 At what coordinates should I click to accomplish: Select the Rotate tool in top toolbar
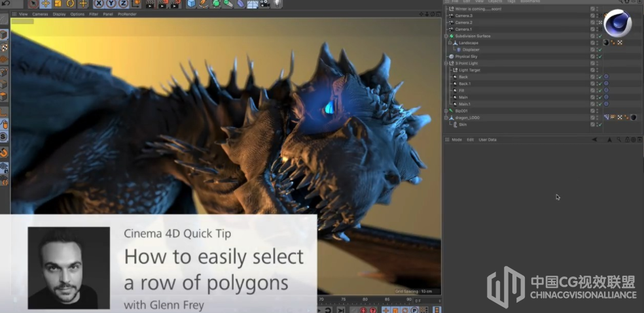(70, 4)
